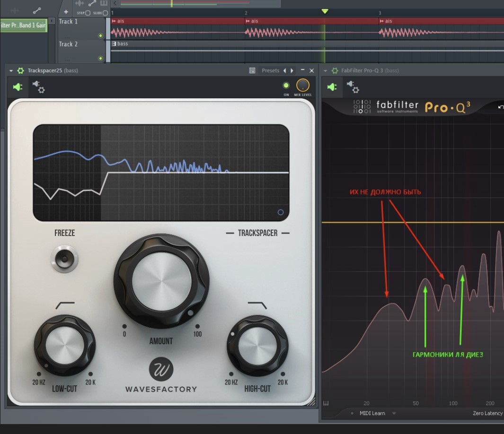
Task: Click the Zero Latency processing mode button
Action: point(487,413)
